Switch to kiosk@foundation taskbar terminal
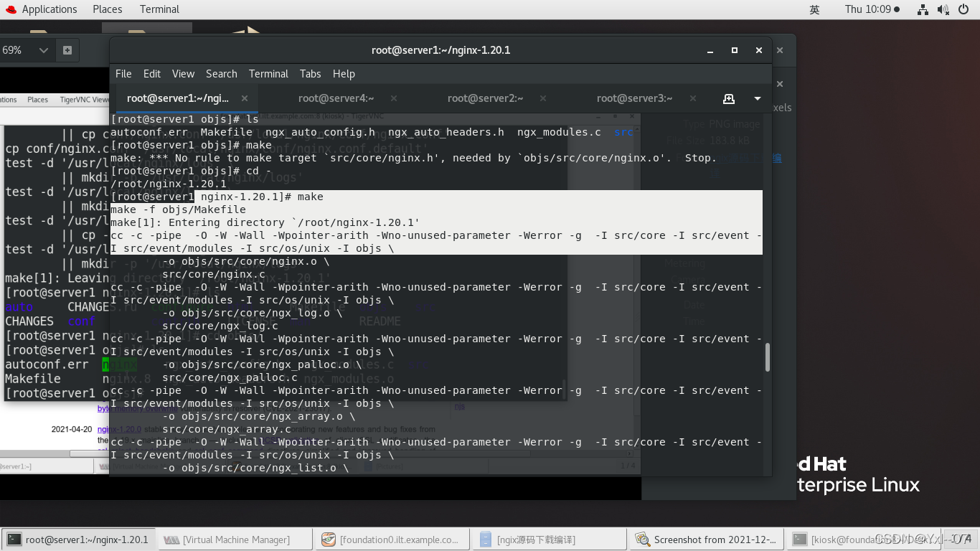The image size is (980, 551). (864, 540)
